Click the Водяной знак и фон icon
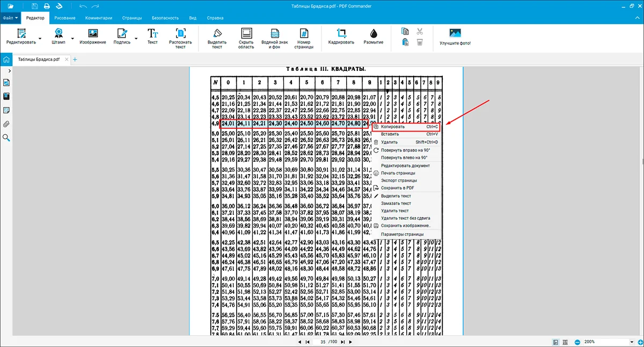Screen dimensions: 644x347 point(275,37)
